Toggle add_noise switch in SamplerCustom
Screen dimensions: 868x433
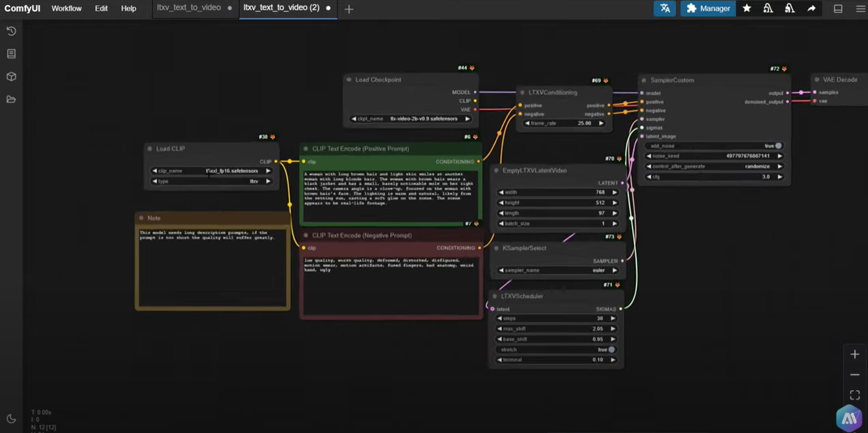pyautogui.click(x=778, y=146)
